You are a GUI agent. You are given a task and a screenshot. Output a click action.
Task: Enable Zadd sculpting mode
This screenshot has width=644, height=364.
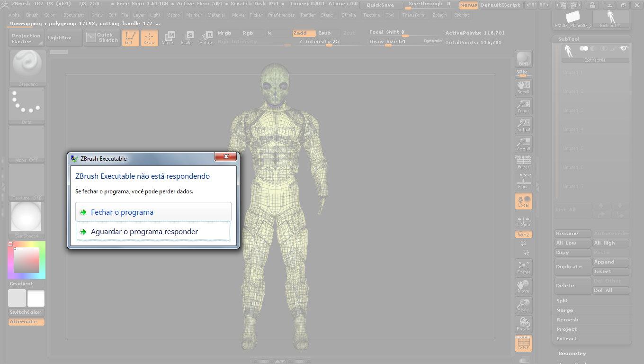[304, 33]
